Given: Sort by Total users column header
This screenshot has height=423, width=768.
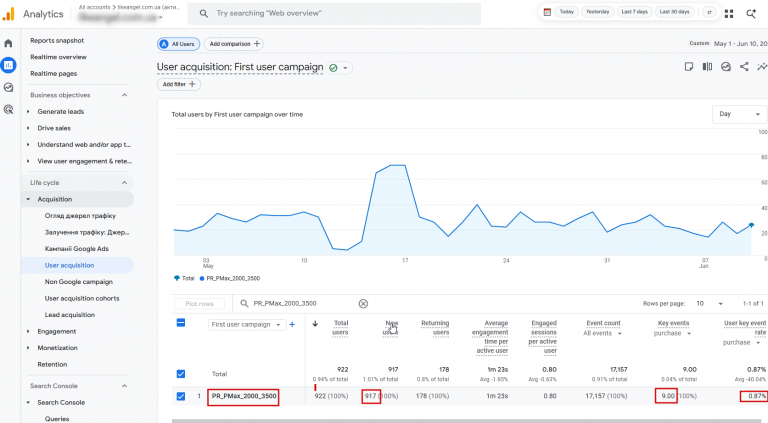Looking at the screenshot, I should tap(340, 328).
